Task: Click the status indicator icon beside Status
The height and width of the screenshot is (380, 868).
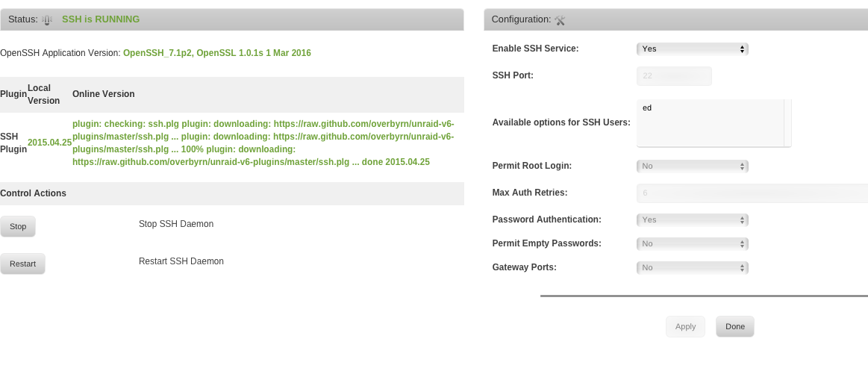Action: coord(47,20)
